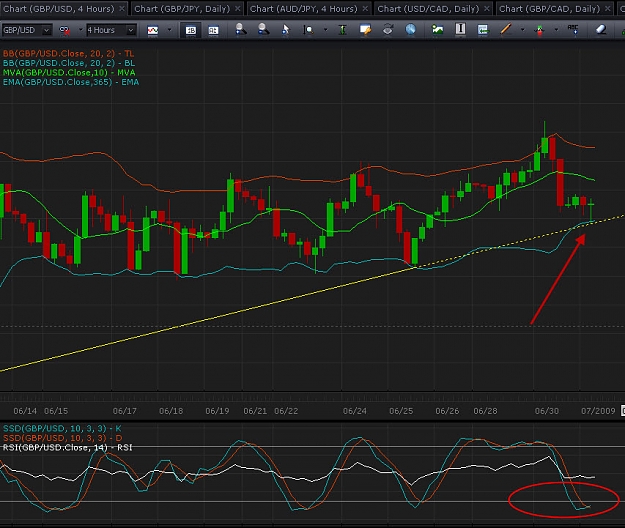Expand the zoom region dropdown arrow
The width and height of the screenshot is (625, 528).
325,29
